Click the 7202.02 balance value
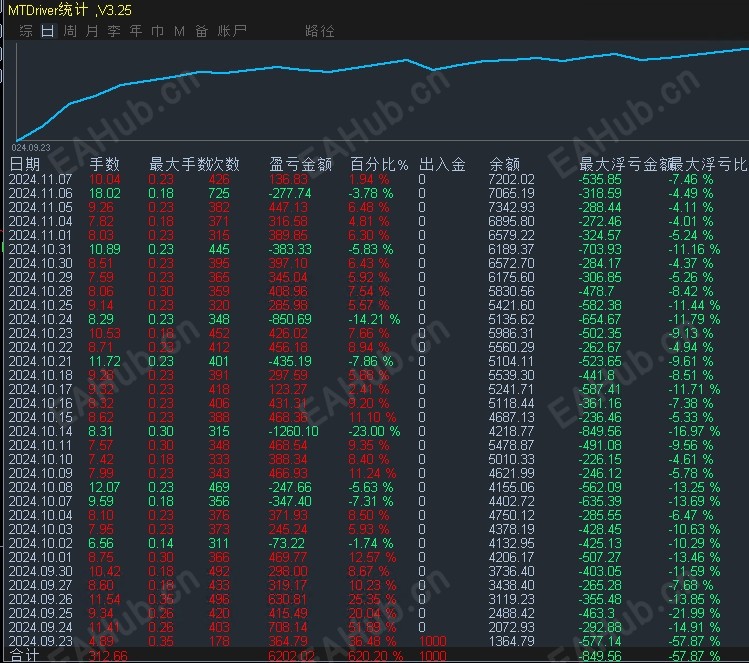749x663 pixels. click(x=511, y=180)
